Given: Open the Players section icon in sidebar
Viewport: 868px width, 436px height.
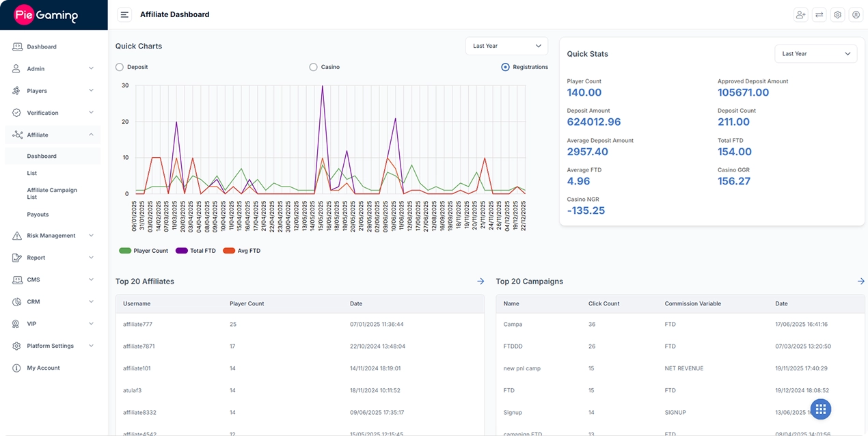Looking at the screenshot, I should pyautogui.click(x=16, y=90).
